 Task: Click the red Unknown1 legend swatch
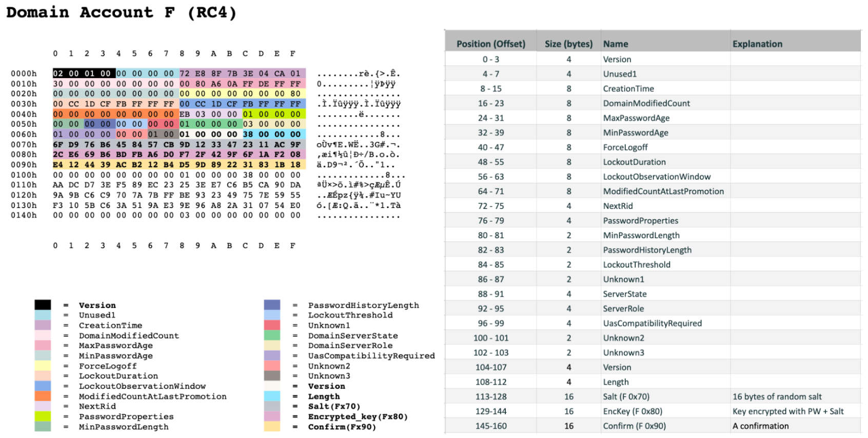pyautogui.click(x=272, y=325)
